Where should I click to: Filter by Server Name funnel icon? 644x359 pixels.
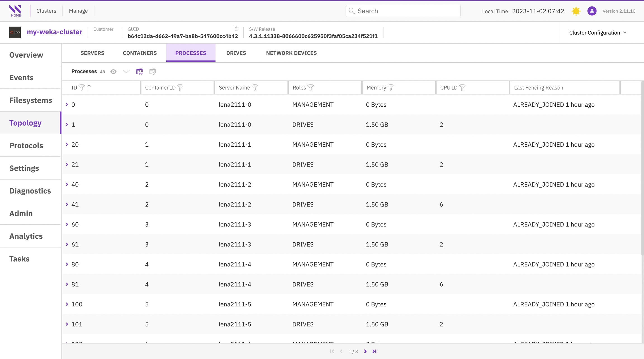coord(255,88)
